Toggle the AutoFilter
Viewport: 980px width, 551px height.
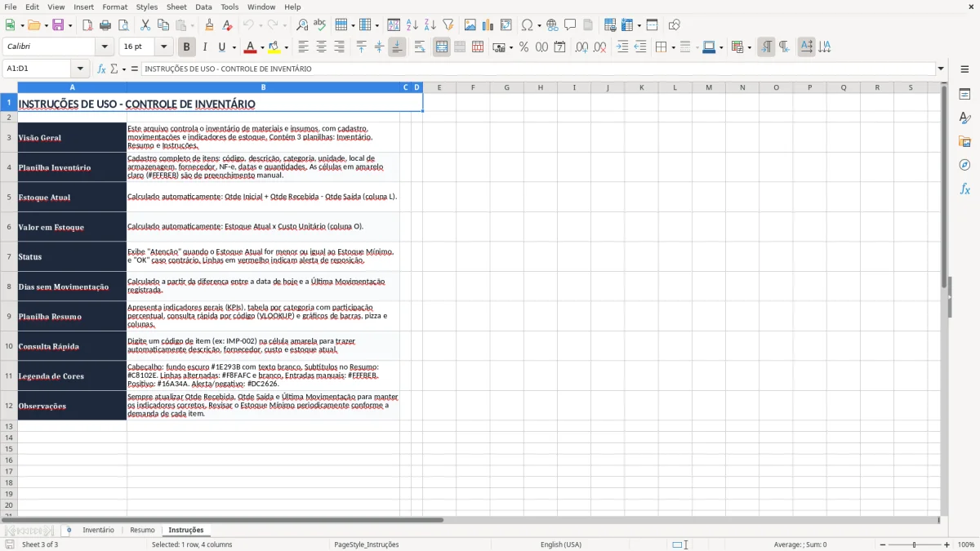(x=448, y=25)
